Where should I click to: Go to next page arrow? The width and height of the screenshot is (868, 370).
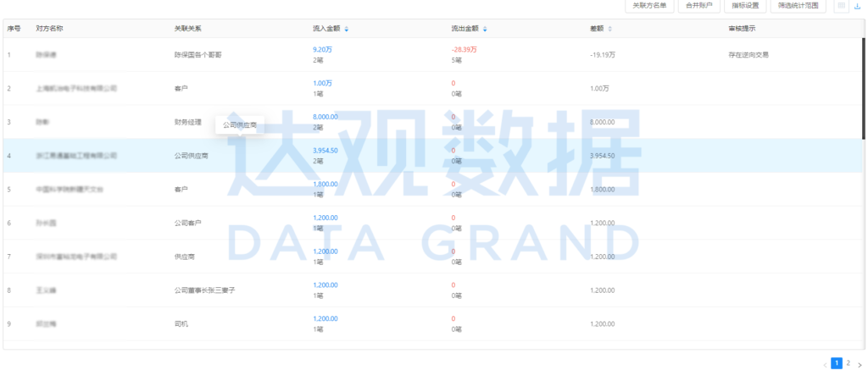click(x=860, y=364)
